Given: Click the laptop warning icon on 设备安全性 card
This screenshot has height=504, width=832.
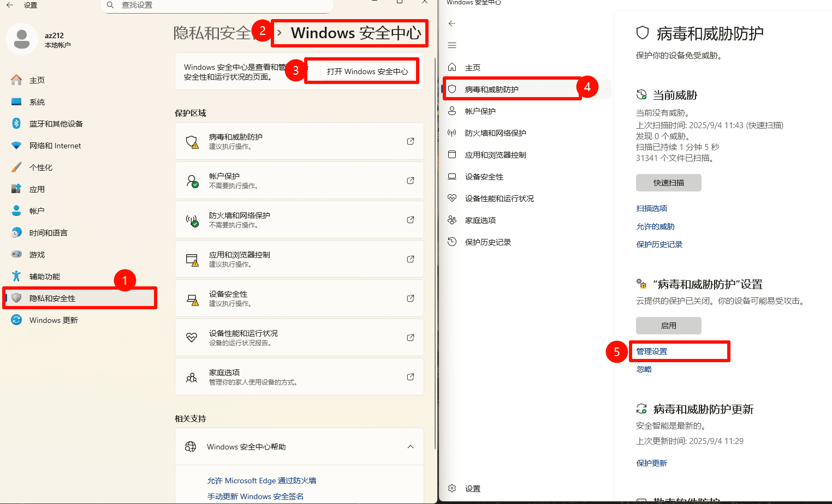Looking at the screenshot, I should (192, 299).
